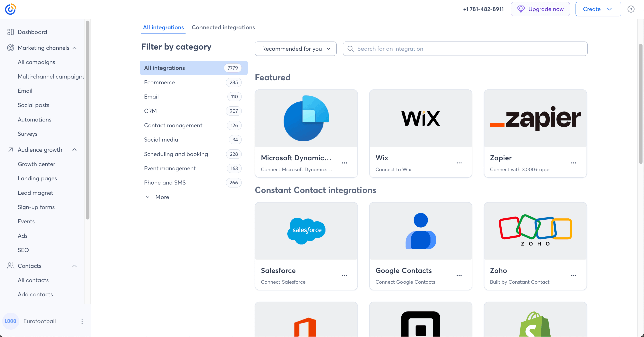
Task: Open Automations in sidebar
Action: click(34, 120)
